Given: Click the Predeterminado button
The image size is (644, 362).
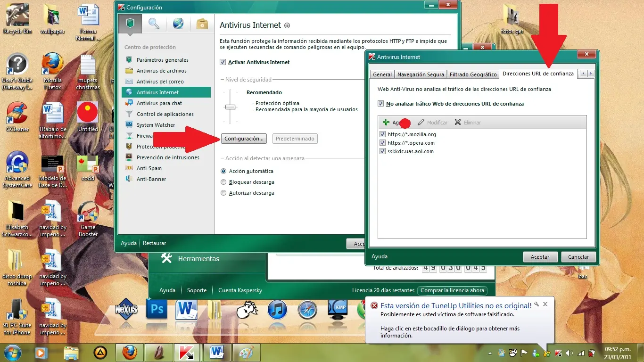Looking at the screenshot, I should (x=295, y=139).
